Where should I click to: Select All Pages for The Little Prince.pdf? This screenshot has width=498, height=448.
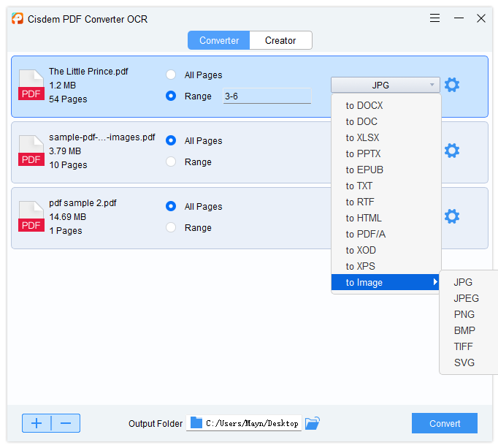tap(171, 75)
